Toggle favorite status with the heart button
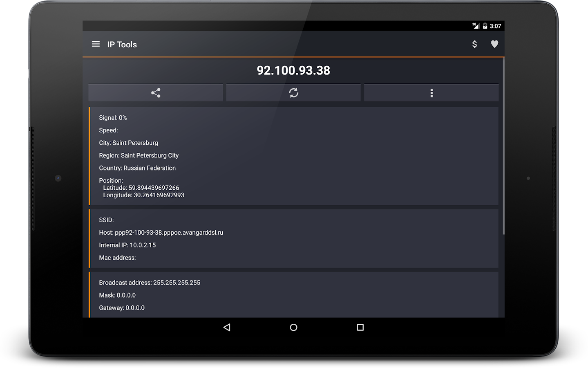The height and width of the screenshot is (368, 588). click(494, 44)
